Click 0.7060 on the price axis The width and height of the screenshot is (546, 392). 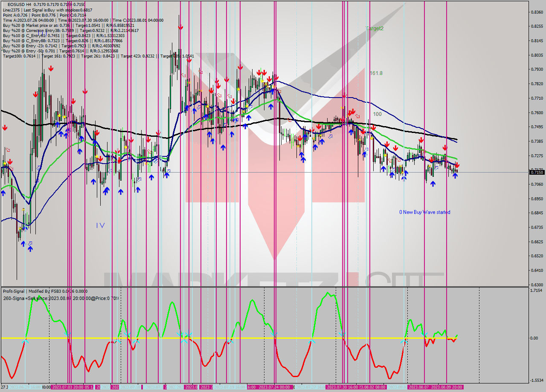[x=537, y=184]
